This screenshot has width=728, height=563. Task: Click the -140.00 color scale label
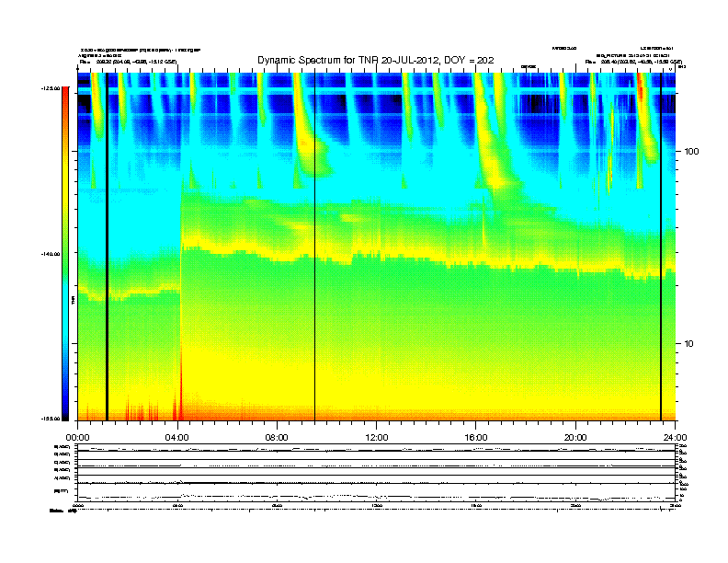click(51, 254)
